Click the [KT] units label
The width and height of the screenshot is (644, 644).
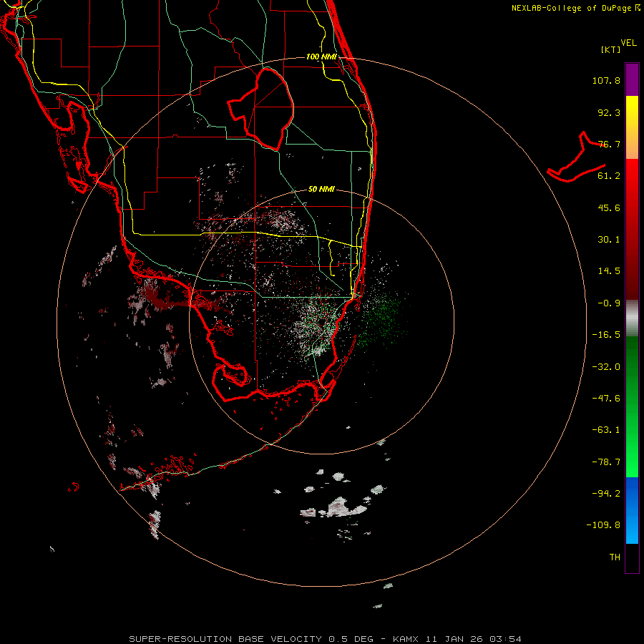pyautogui.click(x=611, y=49)
